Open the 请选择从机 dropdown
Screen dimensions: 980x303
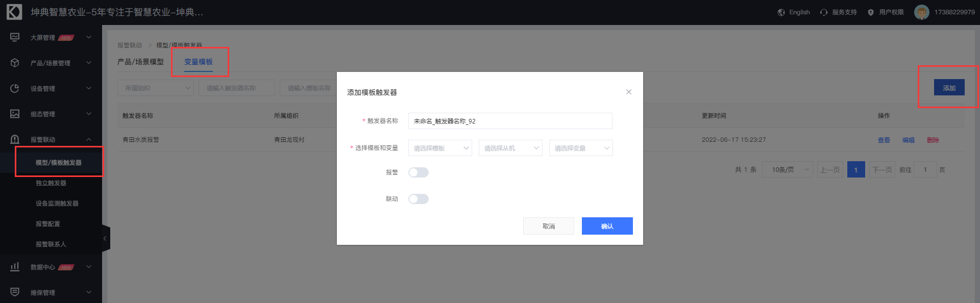(x=510, y=148)
